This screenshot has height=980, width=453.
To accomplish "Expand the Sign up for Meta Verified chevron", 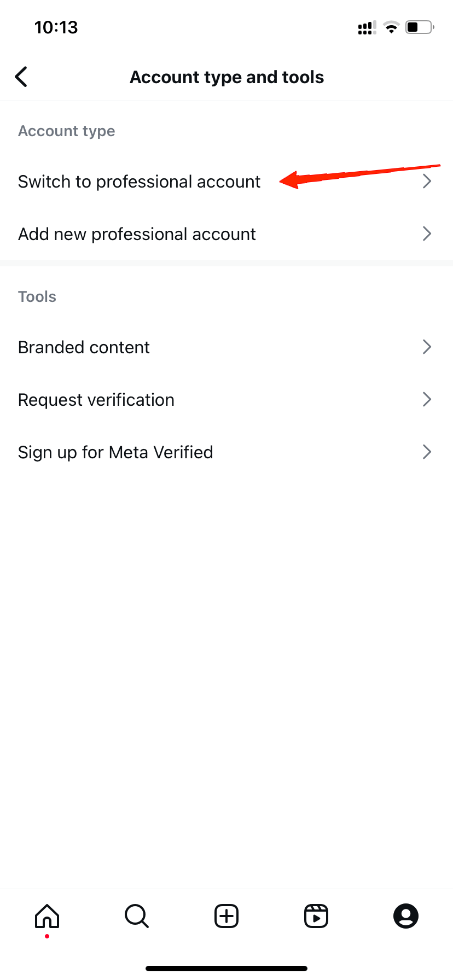I will [427, 452].
